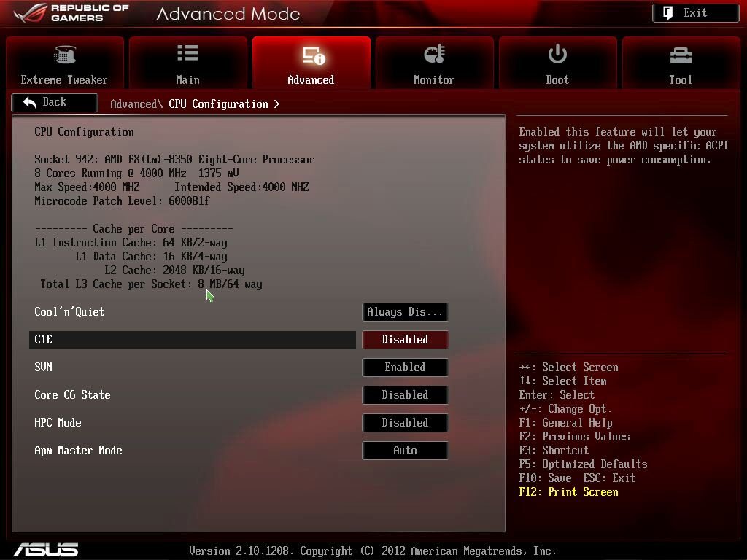Click the CPU Configuration breadcrumb
This screenshot has width=747, height=560.
click(x=218, y=104)
